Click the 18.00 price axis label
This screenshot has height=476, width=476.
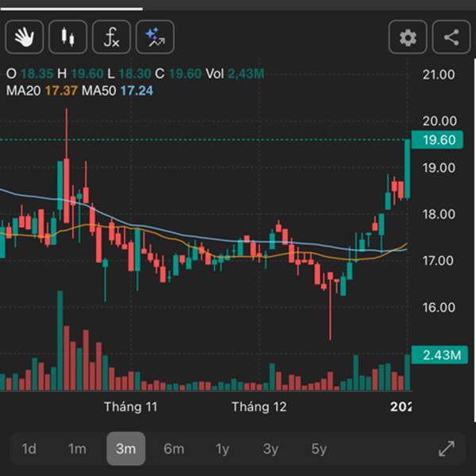439,215
